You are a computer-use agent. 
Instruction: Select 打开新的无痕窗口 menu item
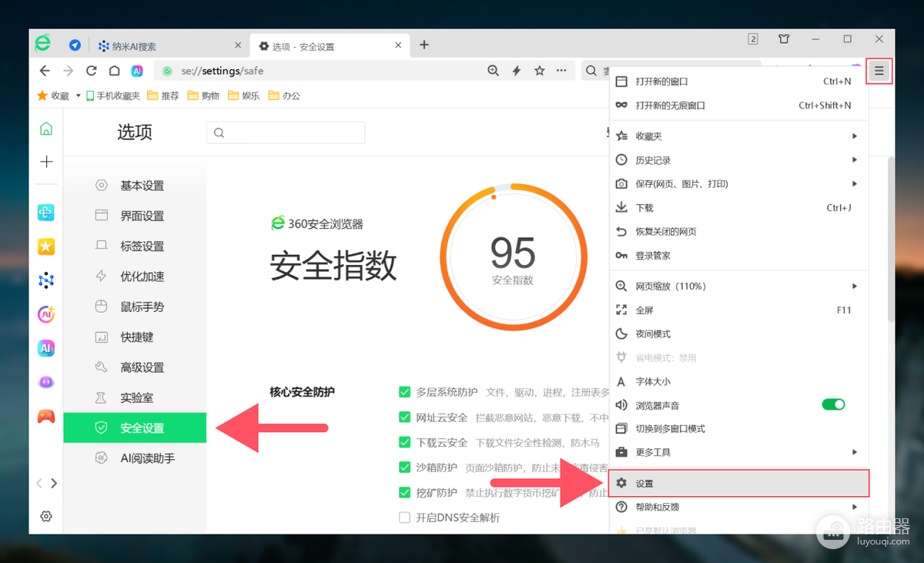point(739,106)
